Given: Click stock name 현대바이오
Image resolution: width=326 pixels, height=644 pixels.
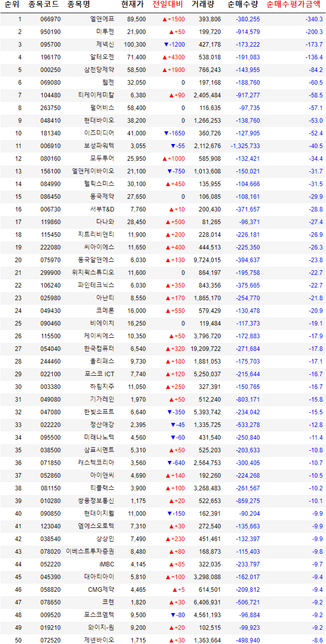Looking at the screenshot, I should [x=99, y=121].
